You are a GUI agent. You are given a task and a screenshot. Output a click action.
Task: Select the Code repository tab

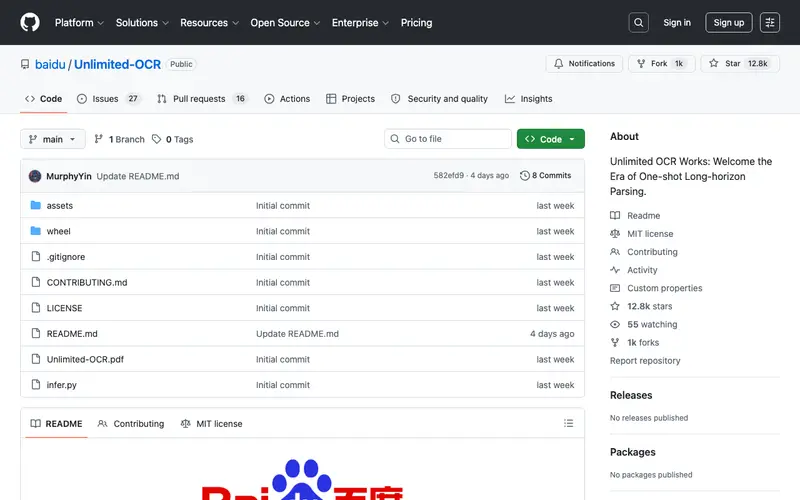tap(44, 99)
